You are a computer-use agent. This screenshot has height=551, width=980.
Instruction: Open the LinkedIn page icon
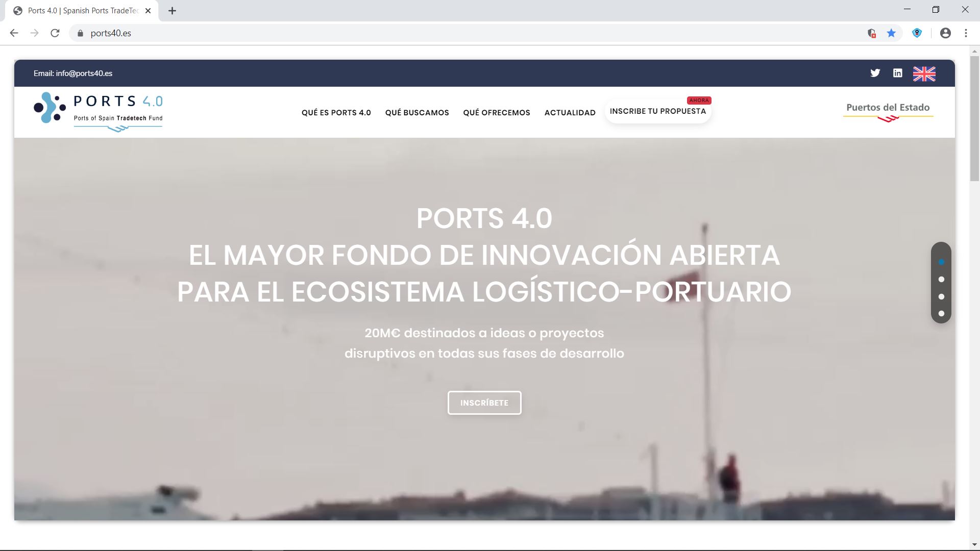897,73
